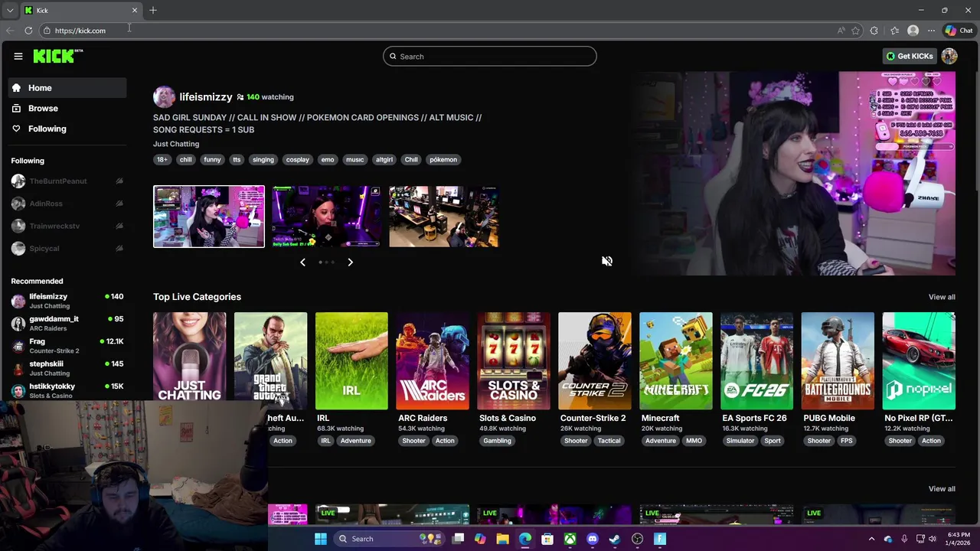Viewport: 980px width, 551px height.
Task: Select the cosplay tag
Action: tap(297, 160)
